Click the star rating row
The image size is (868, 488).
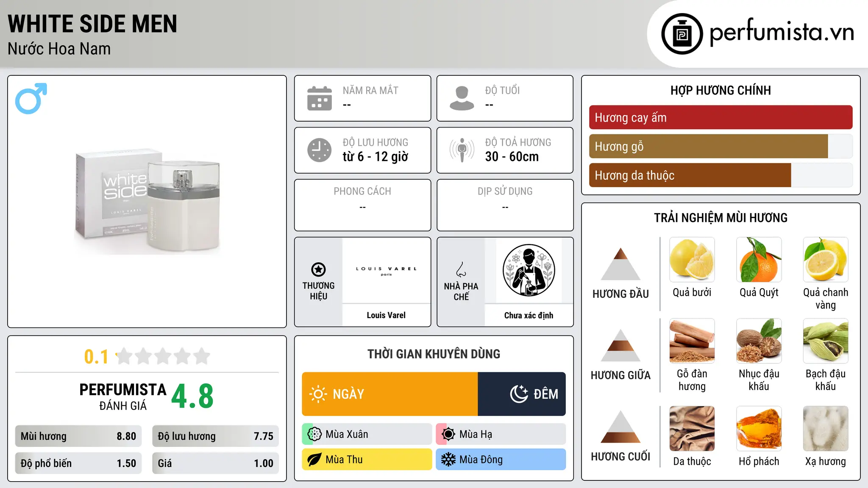coord(163,356)
